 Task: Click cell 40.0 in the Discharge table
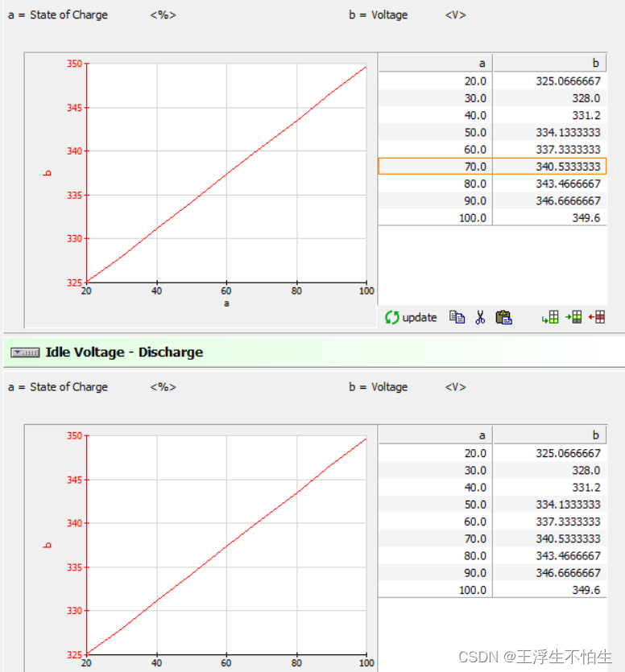[x=436, y=487]
